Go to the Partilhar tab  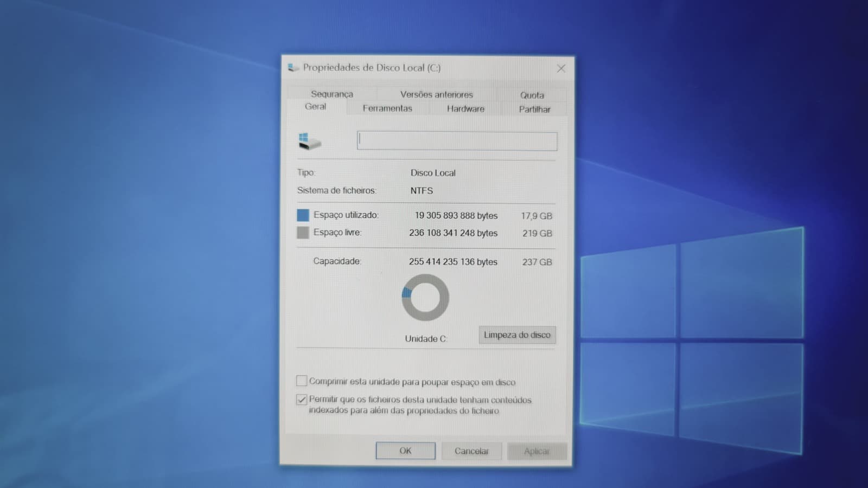534,109
